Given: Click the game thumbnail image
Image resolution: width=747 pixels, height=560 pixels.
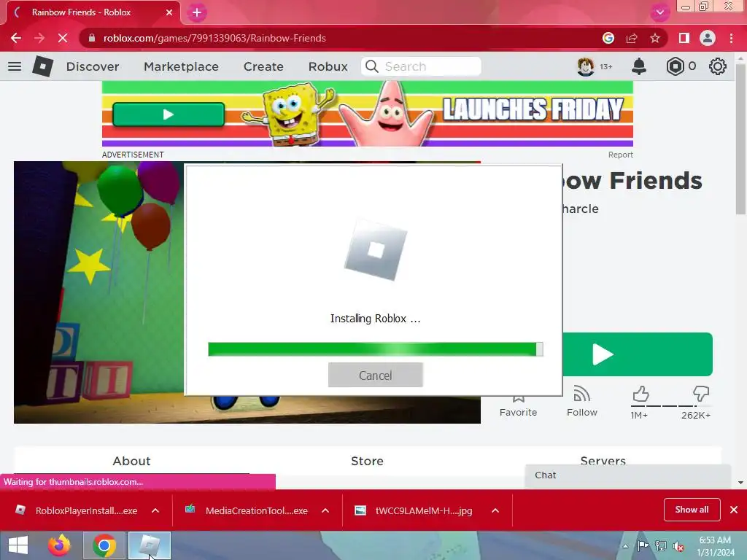Looking at the screenshot, I should click(99, 292).
